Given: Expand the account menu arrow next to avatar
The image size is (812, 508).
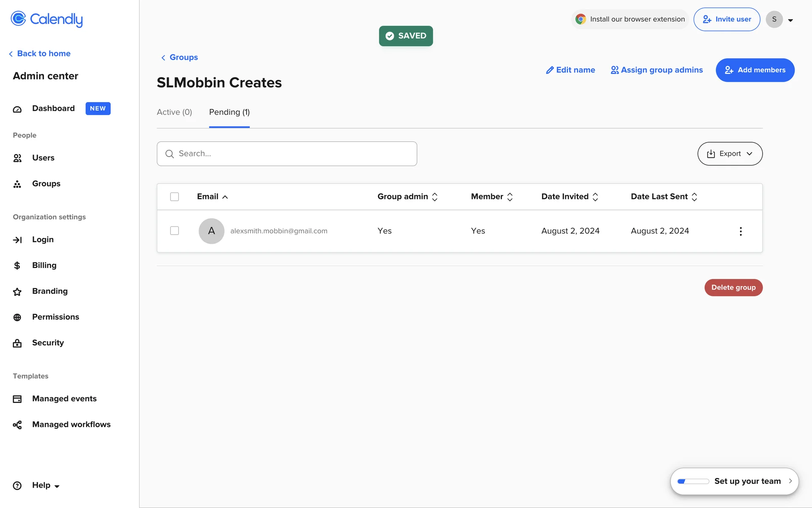Looking at the screenshot, I should tap(790, 20).
